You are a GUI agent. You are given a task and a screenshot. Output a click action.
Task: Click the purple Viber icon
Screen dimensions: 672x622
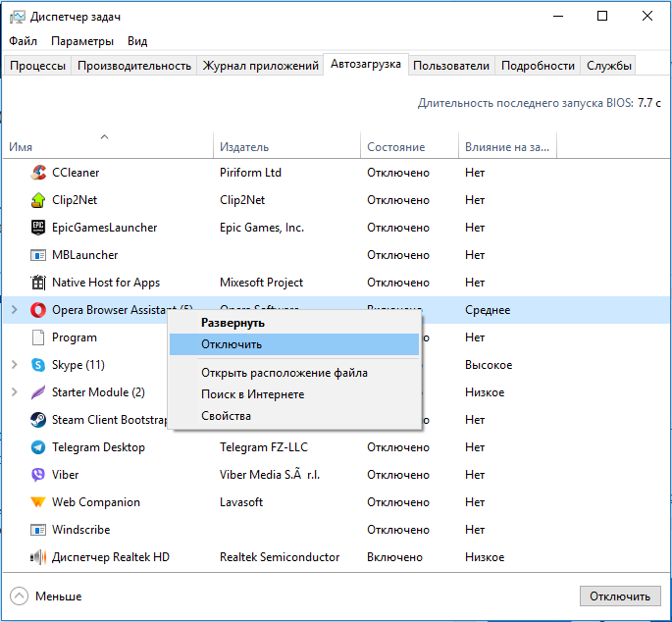pyautogui.click(x=38, y=475)
